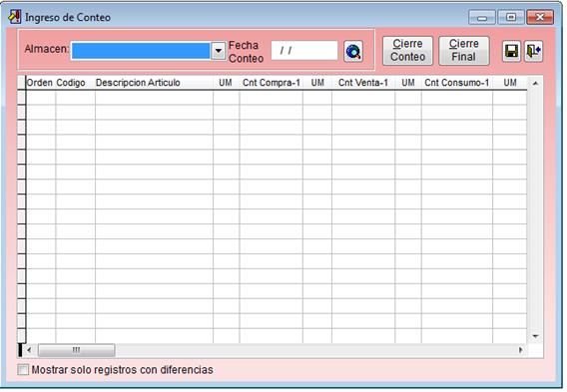Click the grid's scroll right arrow
This screenshot has width=567, height=392.
pyautogui.click(x=521, y=350)
